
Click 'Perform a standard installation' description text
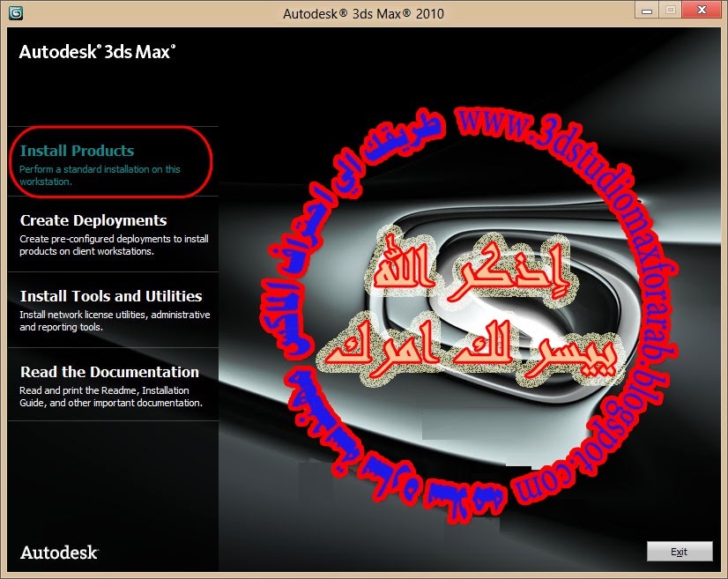pos(100,175)
